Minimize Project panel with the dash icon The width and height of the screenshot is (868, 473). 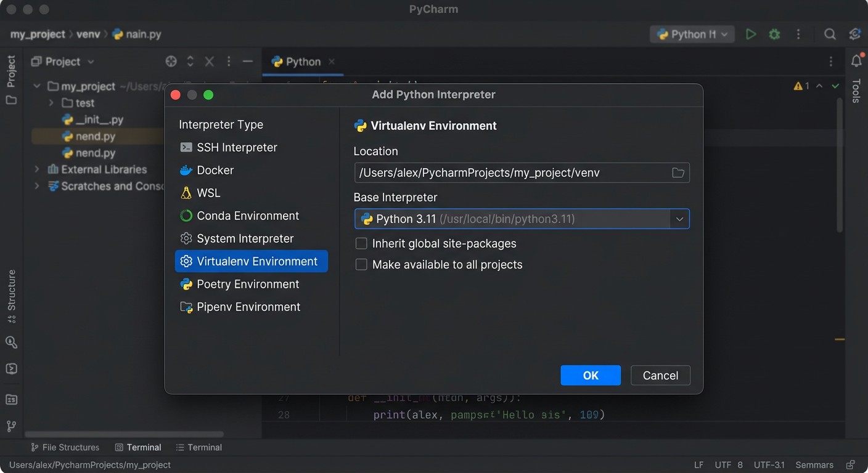(248, 62)
